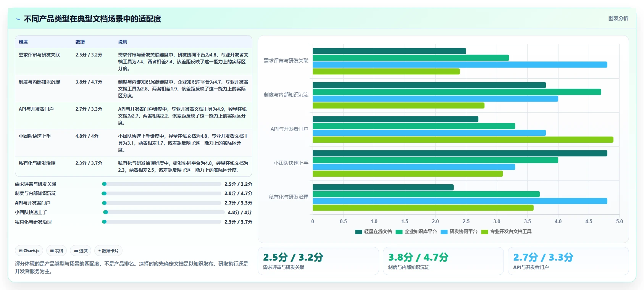
Task: Click 轻量在线文档 bar in 私有化与研发治理 group
Action: coord(383,187)
